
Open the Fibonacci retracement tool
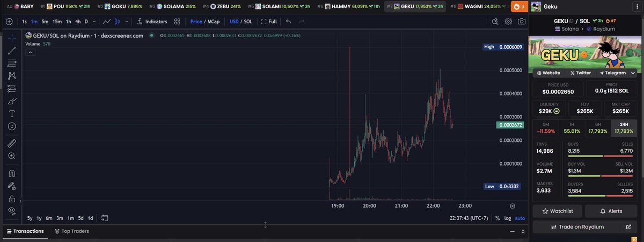tap(12, 63)
